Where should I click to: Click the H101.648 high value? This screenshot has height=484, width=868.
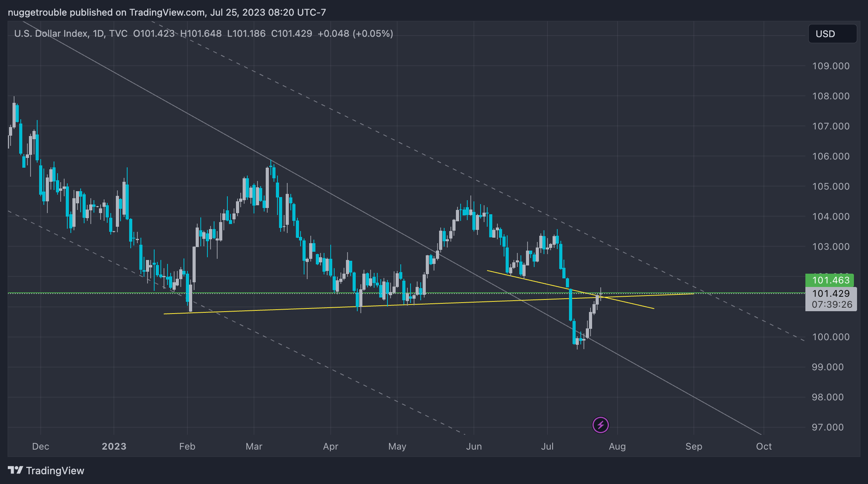201,34
